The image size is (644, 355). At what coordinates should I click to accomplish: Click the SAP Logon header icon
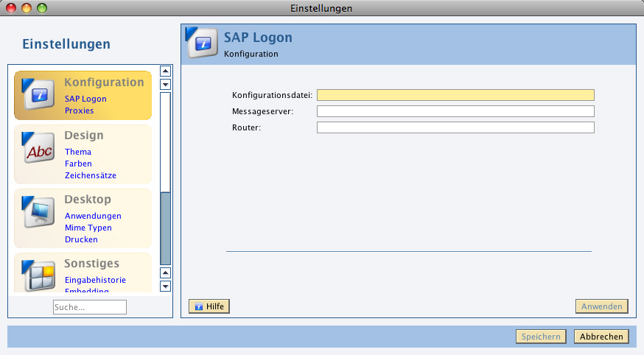tap(202, 43)
